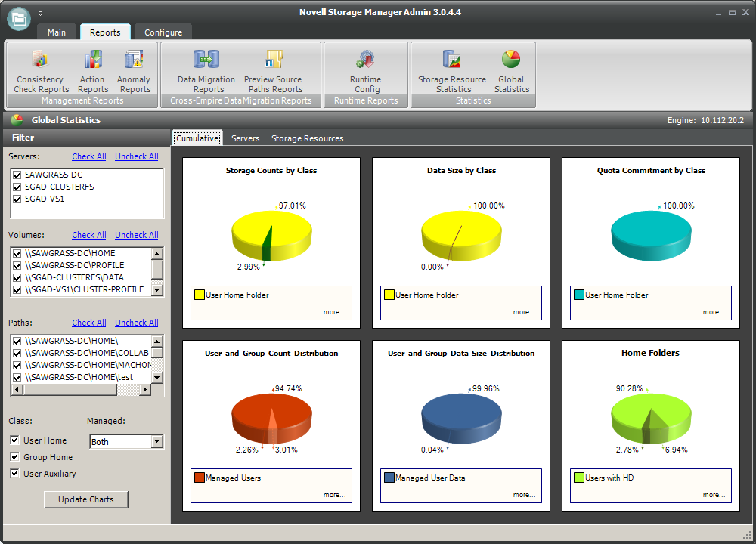Click Check All link for Volumes
Image resolution: width=756 pixels, height=544 pixels.
pos(88,235)
